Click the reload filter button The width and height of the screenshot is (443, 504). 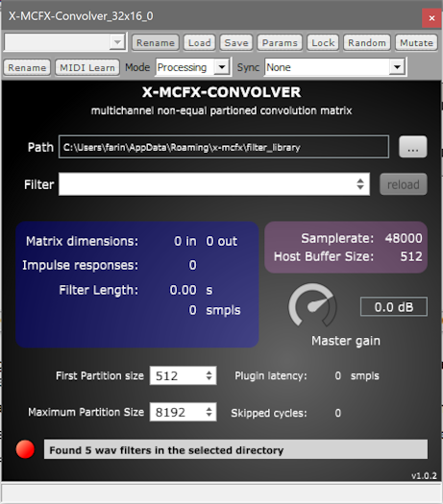click(x=403, y=184)
